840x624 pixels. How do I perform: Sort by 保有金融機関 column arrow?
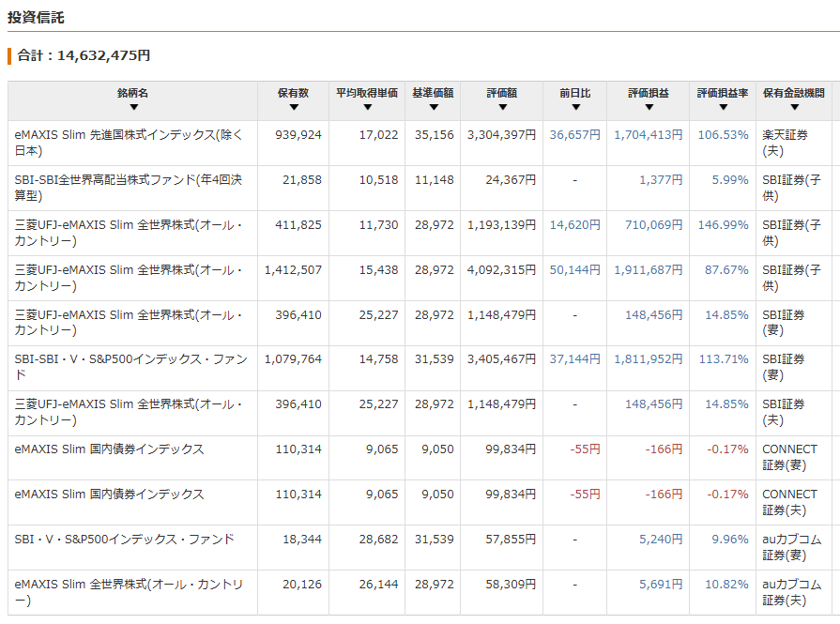tap(794, 107)
